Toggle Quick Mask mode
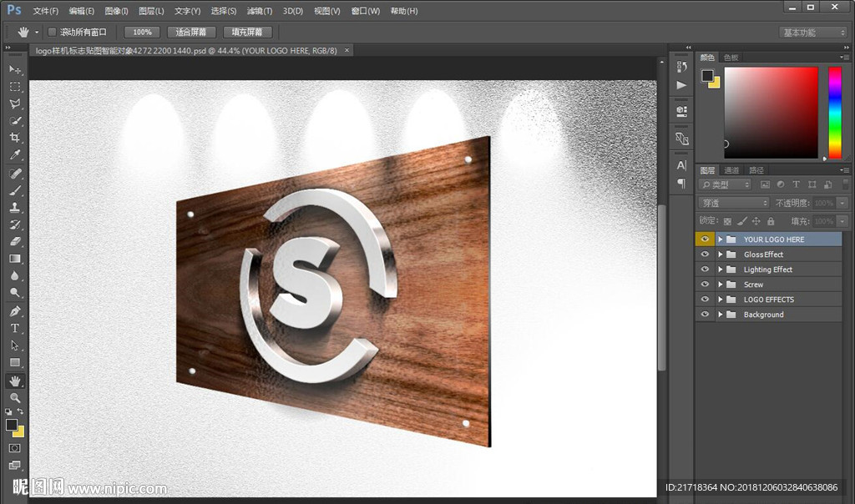 tap(15, 448)
